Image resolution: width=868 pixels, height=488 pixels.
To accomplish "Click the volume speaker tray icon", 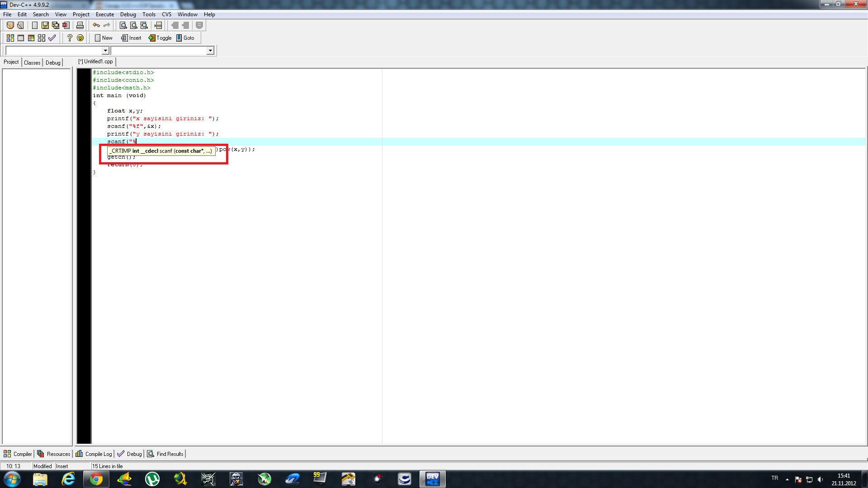I will 820,479.
